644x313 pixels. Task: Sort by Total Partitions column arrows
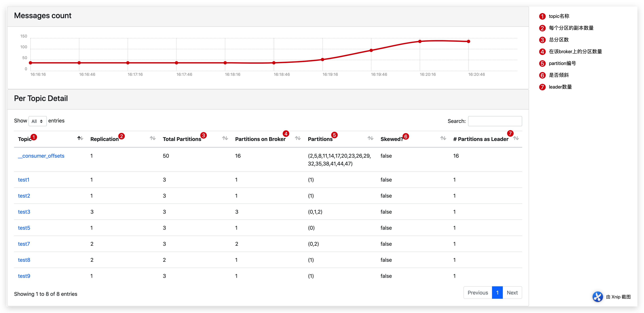pyautogui.click(x=225, y=138)
